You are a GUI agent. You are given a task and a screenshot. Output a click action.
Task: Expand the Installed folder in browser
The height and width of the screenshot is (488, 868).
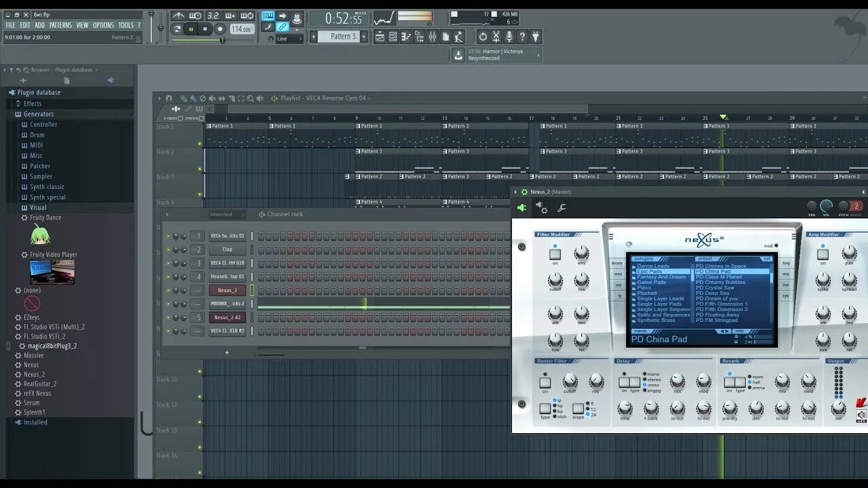pos(35,422)
